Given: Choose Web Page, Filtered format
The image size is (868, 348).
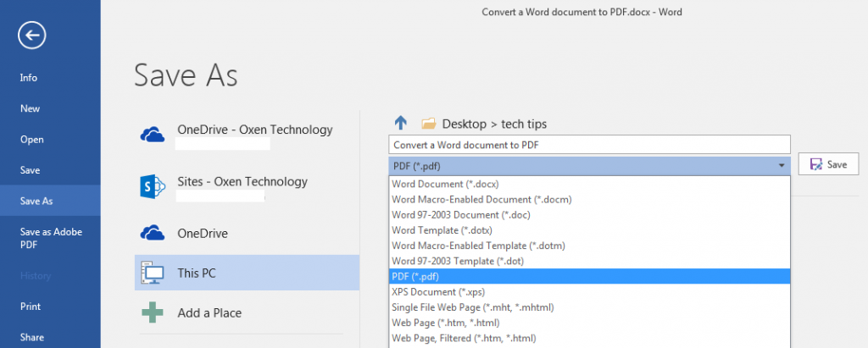Looking at the screenshot, I should tap(589, 338).
